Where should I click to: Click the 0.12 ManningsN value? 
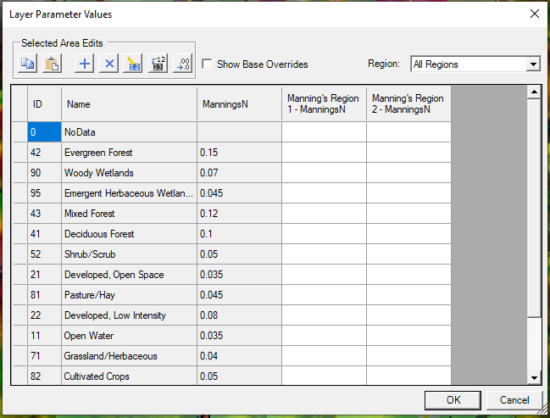point(240,214)
